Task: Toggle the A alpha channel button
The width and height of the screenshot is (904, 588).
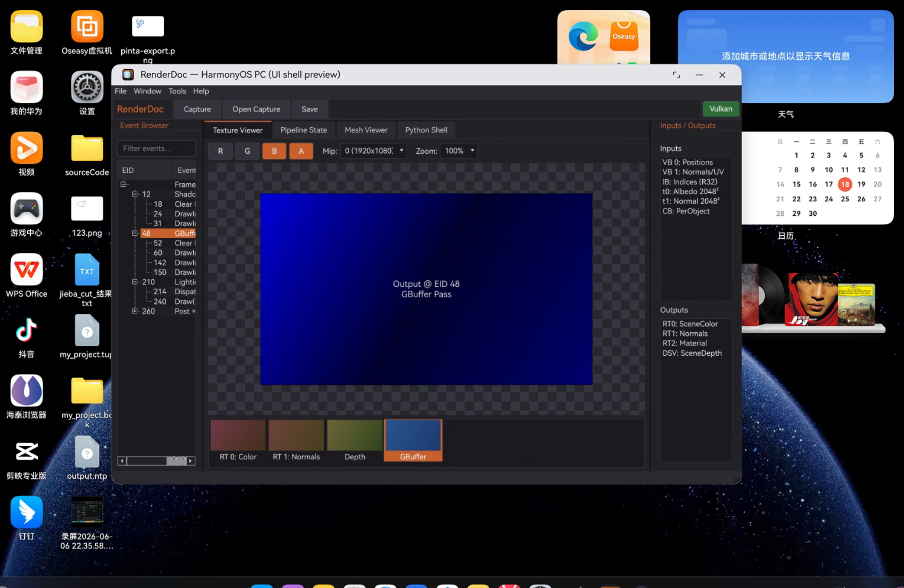Action: click(x=301, y=151)
